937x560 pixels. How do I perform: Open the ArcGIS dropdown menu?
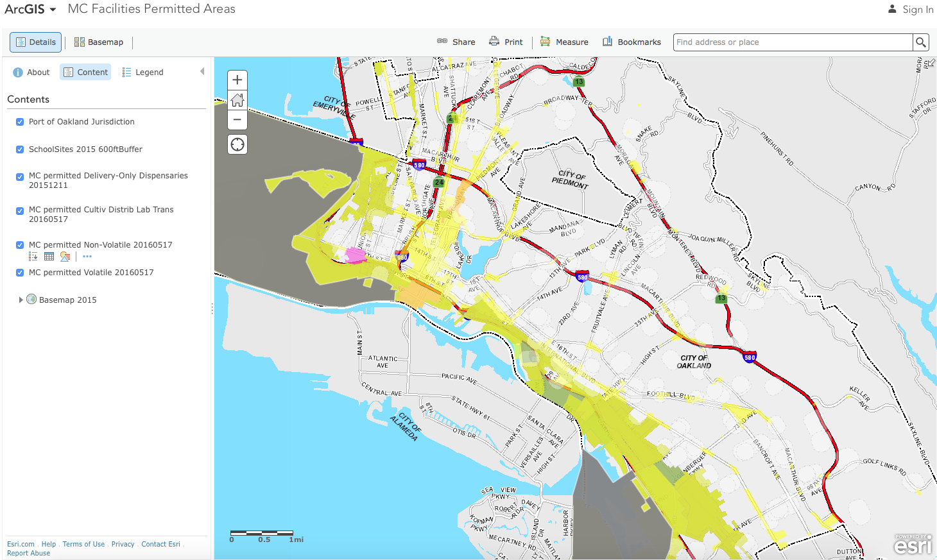31,9
